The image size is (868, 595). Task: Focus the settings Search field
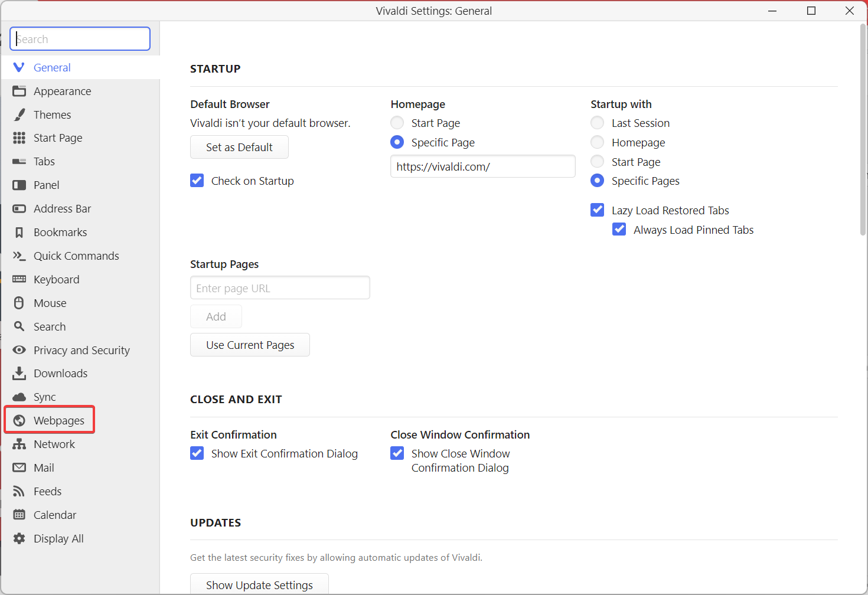click(x=80, y=39)
